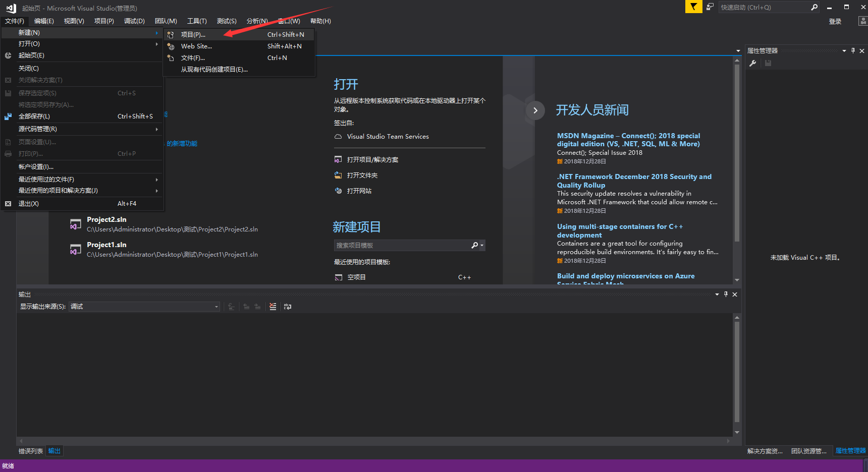Click the 起始页(E) menu icon
This screenshot has width=868, height=472.
(8, 55)
